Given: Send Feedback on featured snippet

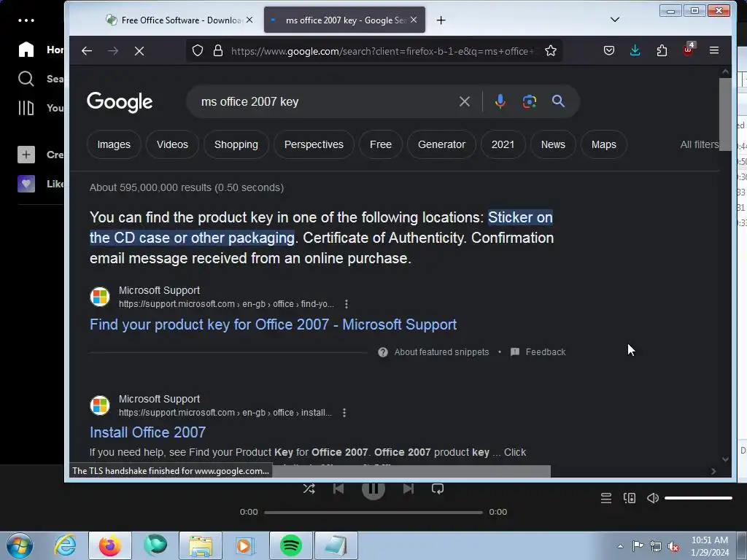Looking at the screenshot, I should tap(538, 352).
